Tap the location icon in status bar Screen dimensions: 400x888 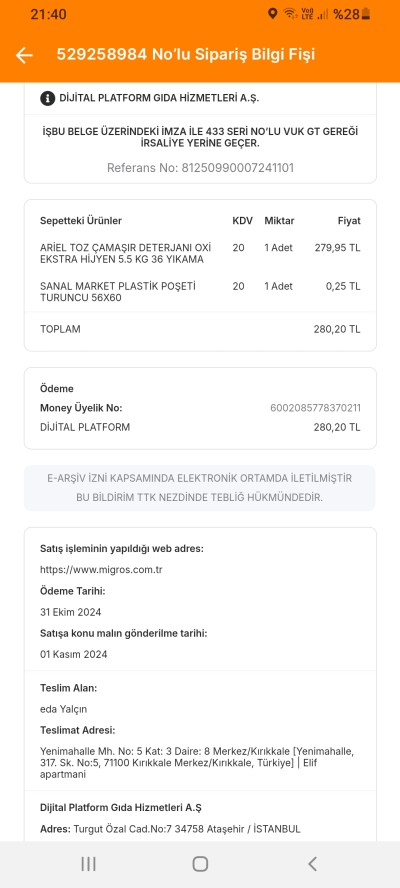coord(273,14)
